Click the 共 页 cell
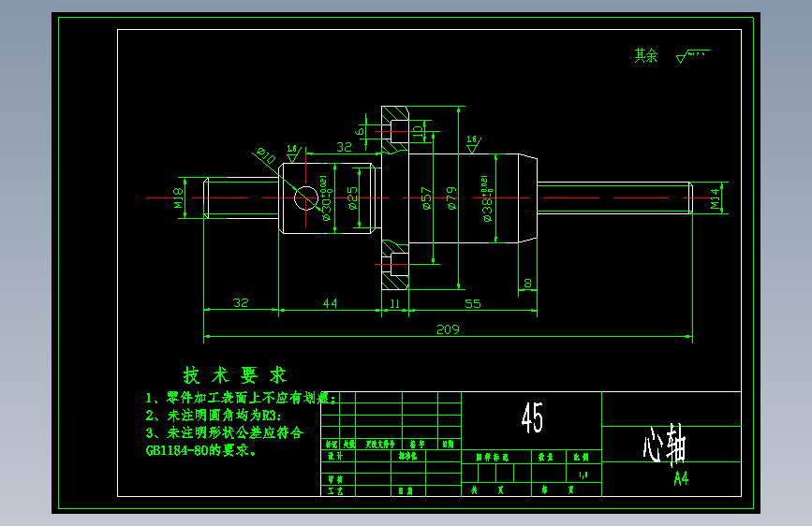 coord(487,489)
